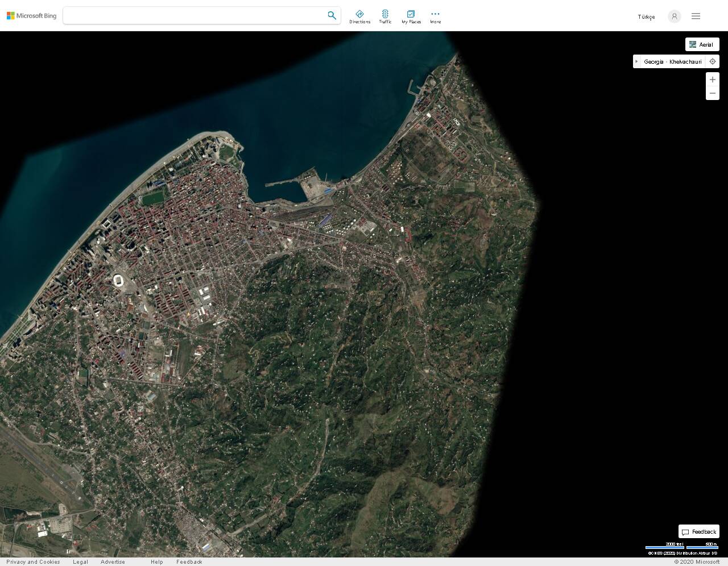Open Directions panel
Screen dimensions: 728x566
click(x=359, y=16)
